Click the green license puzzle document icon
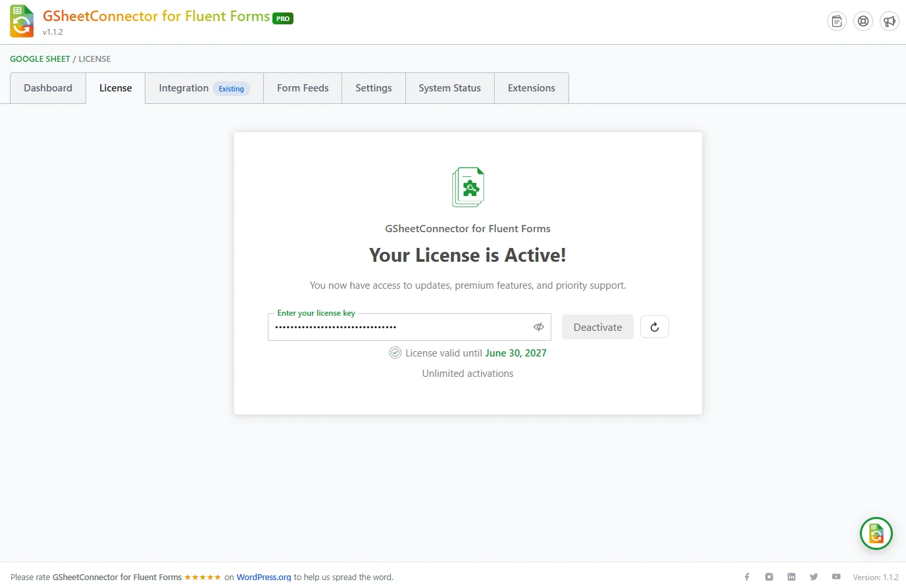The image size is (906, 588). [x=468, y=187]
